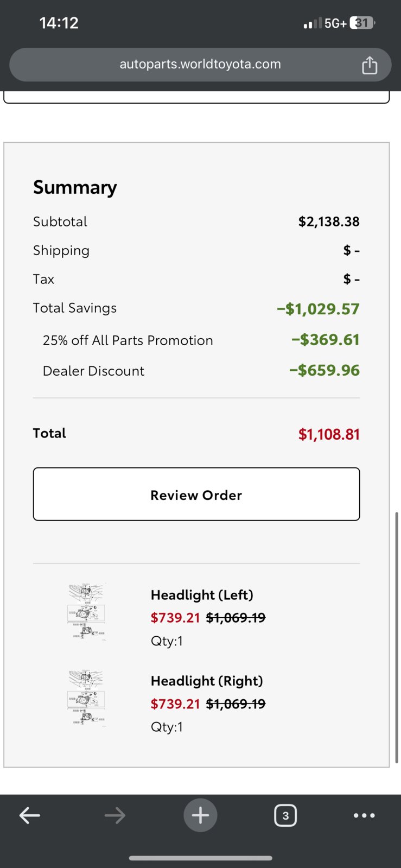Tap the home indicator bar at bottom
Screen dimensions: 401x868
tap(200, 858)
